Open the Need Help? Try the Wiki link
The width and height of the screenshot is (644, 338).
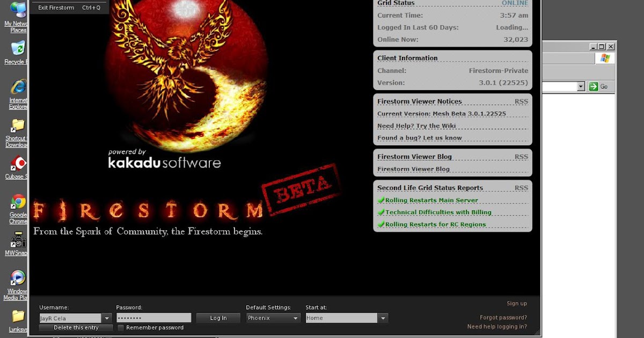pos(416,126)
